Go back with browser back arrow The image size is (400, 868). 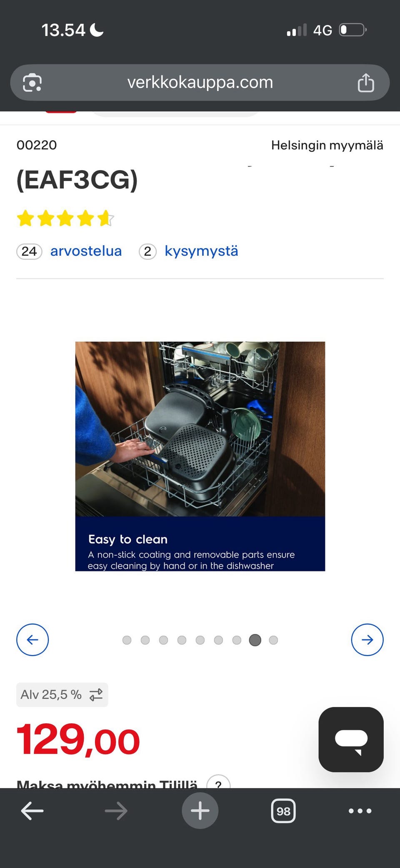click(x=32, y=811)
